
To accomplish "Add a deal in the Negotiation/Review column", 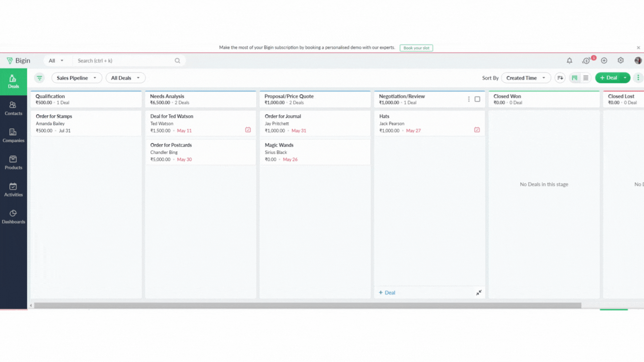I will [x=387, y=293].
